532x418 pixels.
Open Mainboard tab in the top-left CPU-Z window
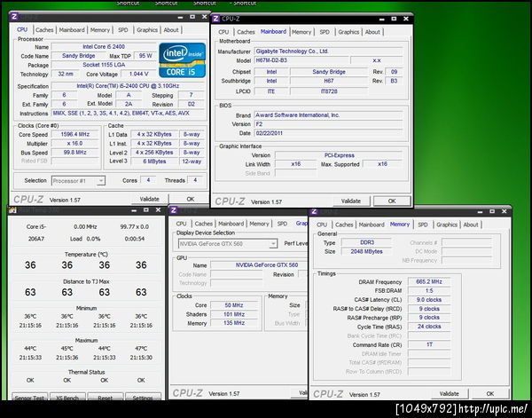pyautogui.click(x=72, y=30)
